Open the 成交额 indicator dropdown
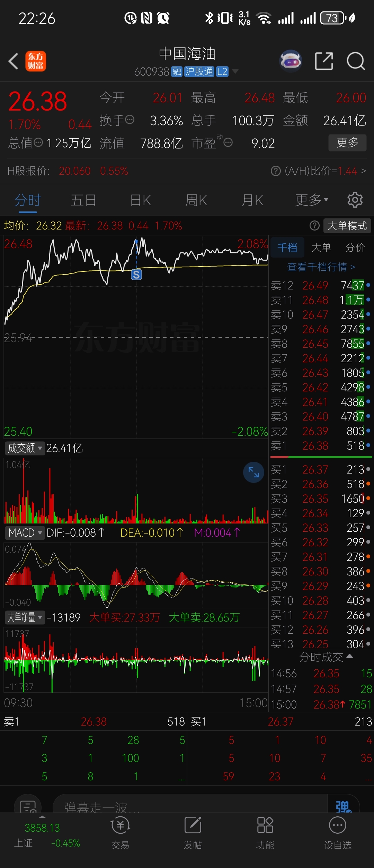The height and width of the screenshot is (868, 374). (x=25, y=448)
